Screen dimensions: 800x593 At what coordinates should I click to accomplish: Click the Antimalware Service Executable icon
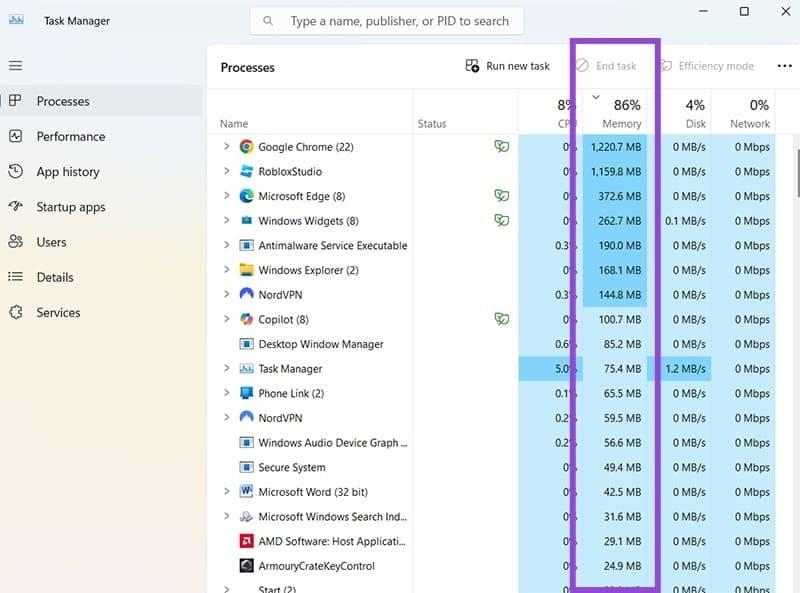click(246, 245)
